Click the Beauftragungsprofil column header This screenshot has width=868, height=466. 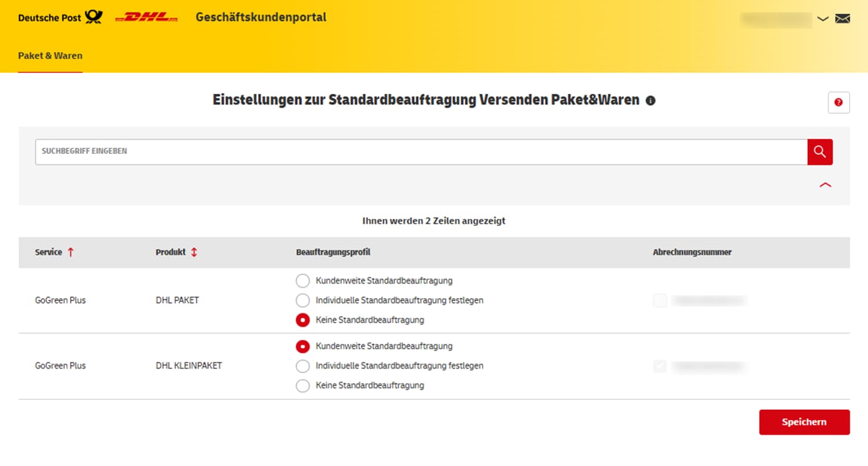(x=333, y=252)
